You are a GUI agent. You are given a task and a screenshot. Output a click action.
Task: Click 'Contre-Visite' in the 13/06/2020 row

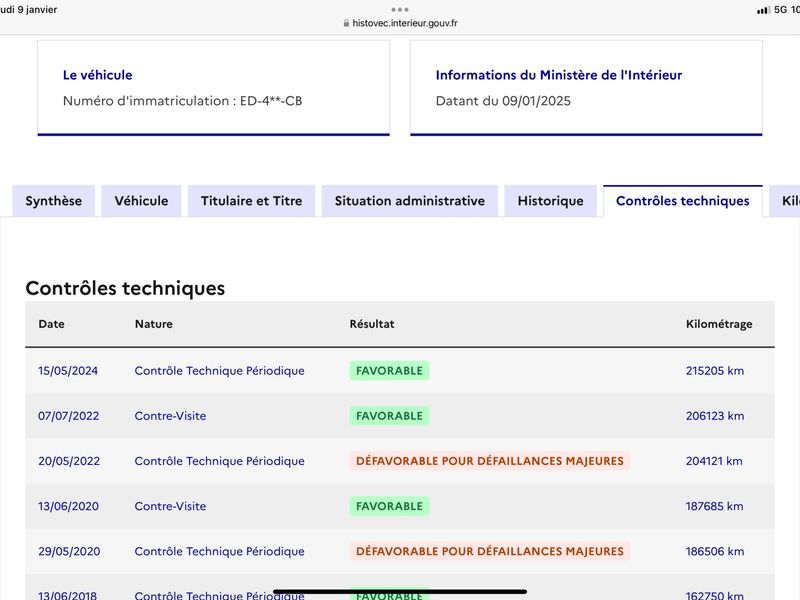click(170, 506)
